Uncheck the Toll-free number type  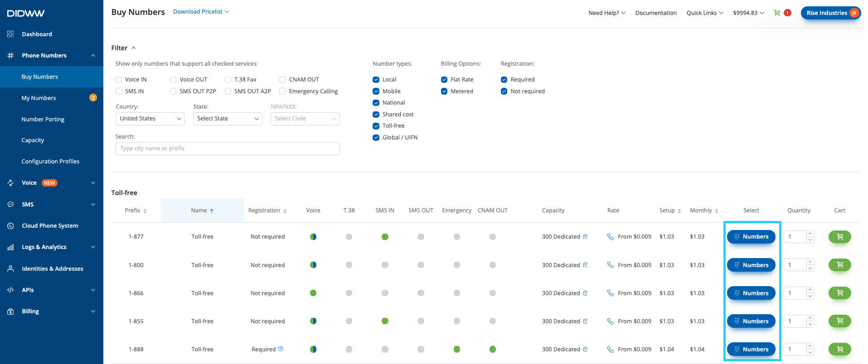point(376,126)
